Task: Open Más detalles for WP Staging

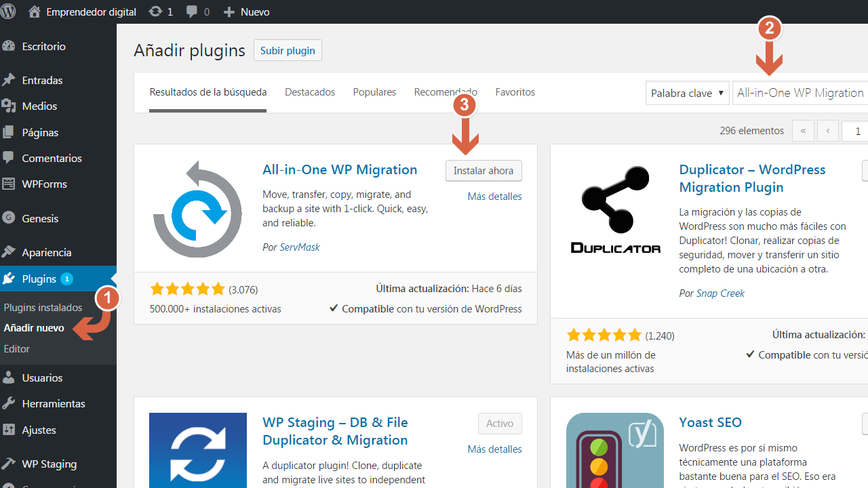Action: (x=495, y=449)
